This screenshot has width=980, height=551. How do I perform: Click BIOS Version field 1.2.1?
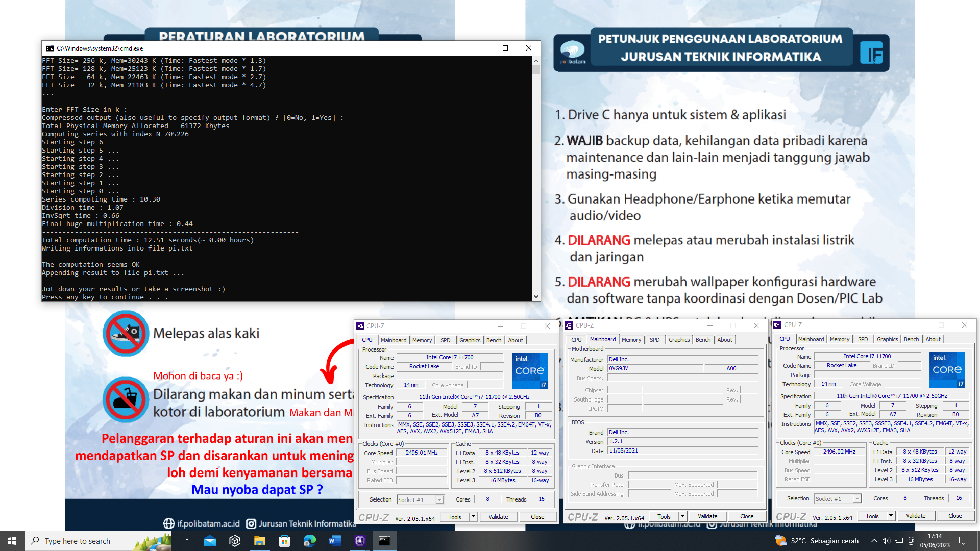682,442
